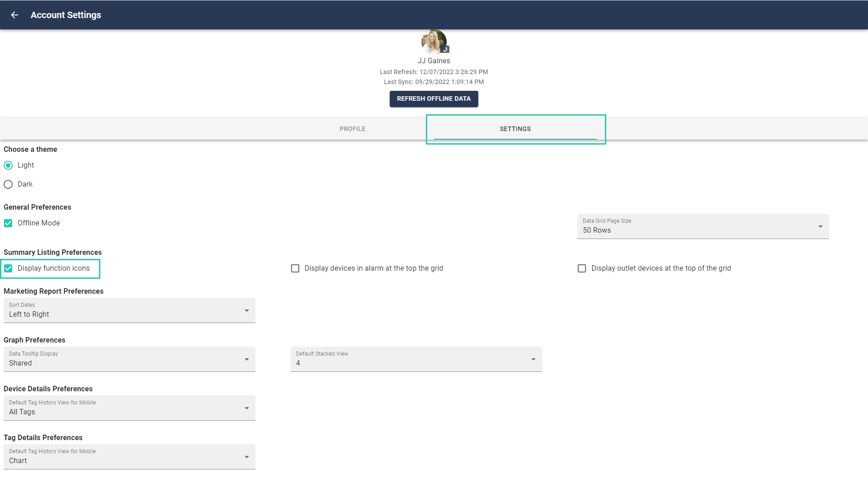Click the Account Settings title
This screenshot has height=488, width=868.
coord(66,15)
